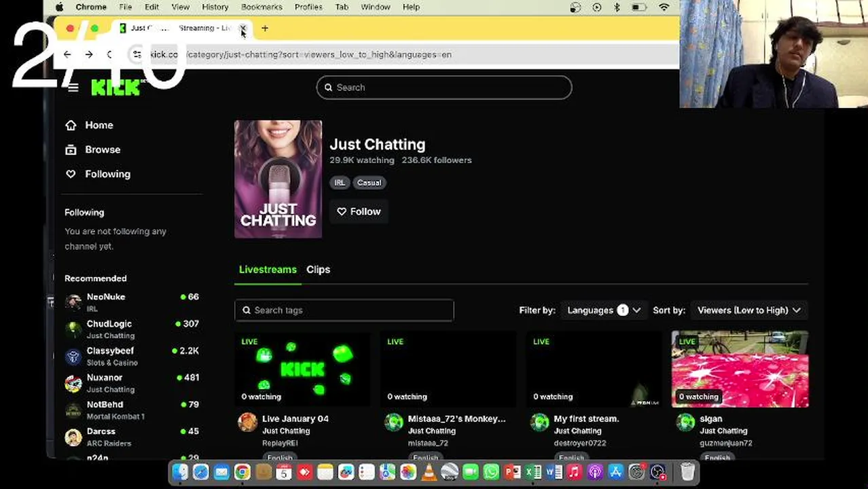This screenshot has height=489, width=868.
Task: Click NotBehd's avatar in Recommended
Action: click(x=73, y=410)
